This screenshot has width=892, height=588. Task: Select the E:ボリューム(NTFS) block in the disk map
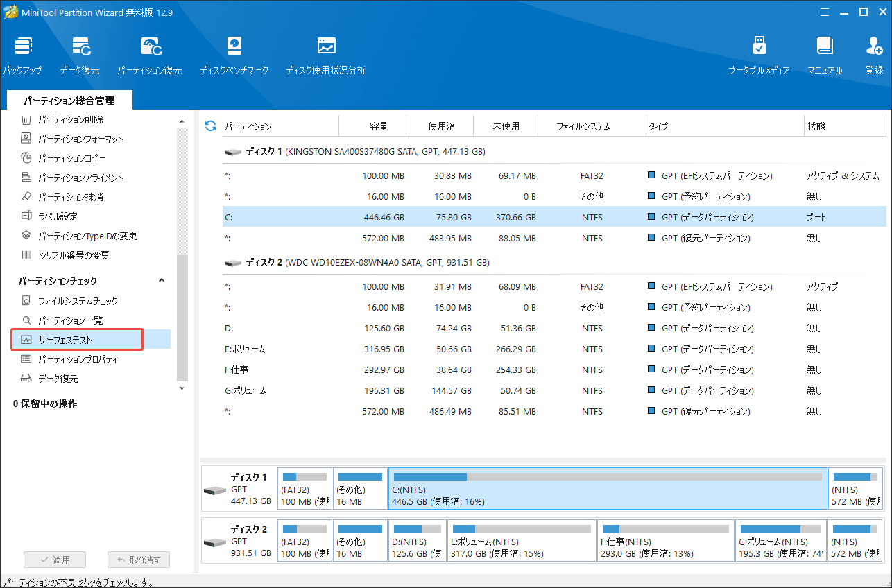[522, 541]
